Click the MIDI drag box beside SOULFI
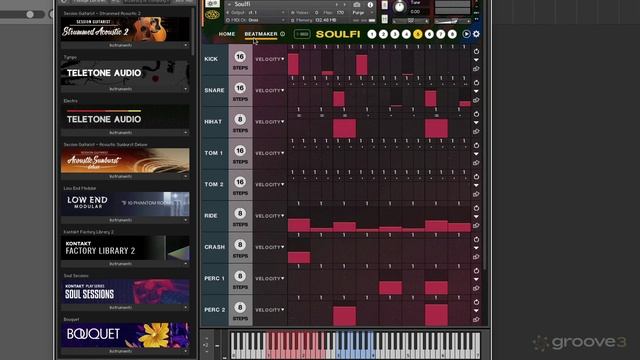The image size is (640, 360). pyautogui.click(x=302, y=34)
